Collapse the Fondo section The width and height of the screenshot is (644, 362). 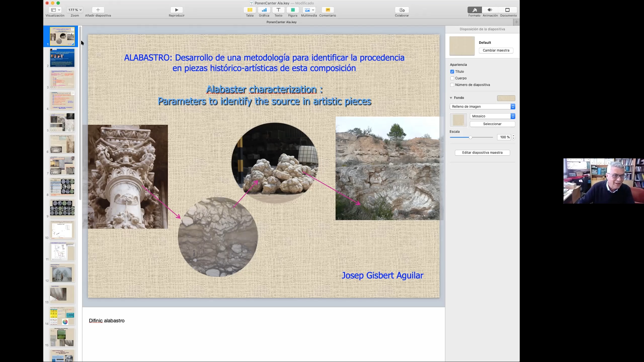point(451,98)
